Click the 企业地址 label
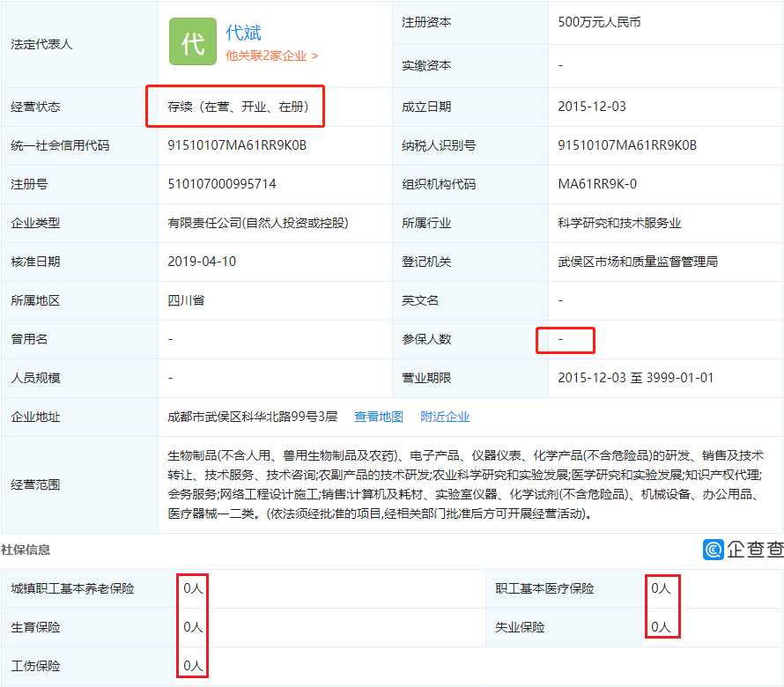Screen dimensions: 784x687 [35, 417]
